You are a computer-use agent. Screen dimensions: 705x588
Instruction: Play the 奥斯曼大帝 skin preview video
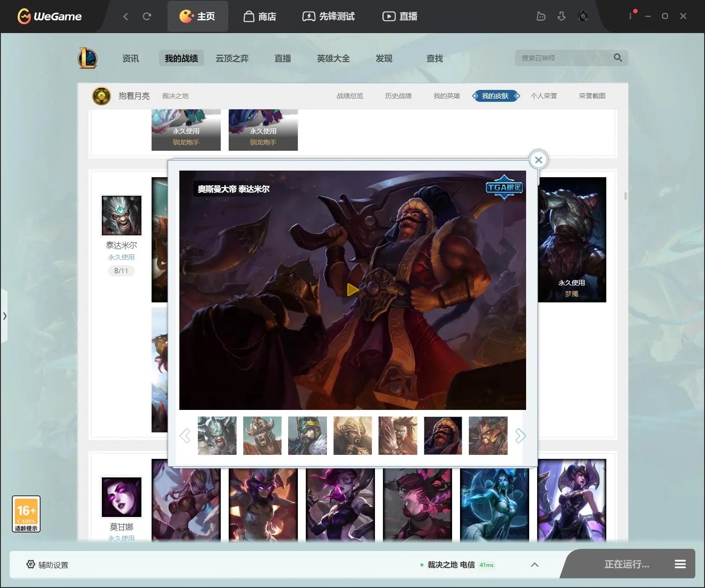(x=352, y=290)
